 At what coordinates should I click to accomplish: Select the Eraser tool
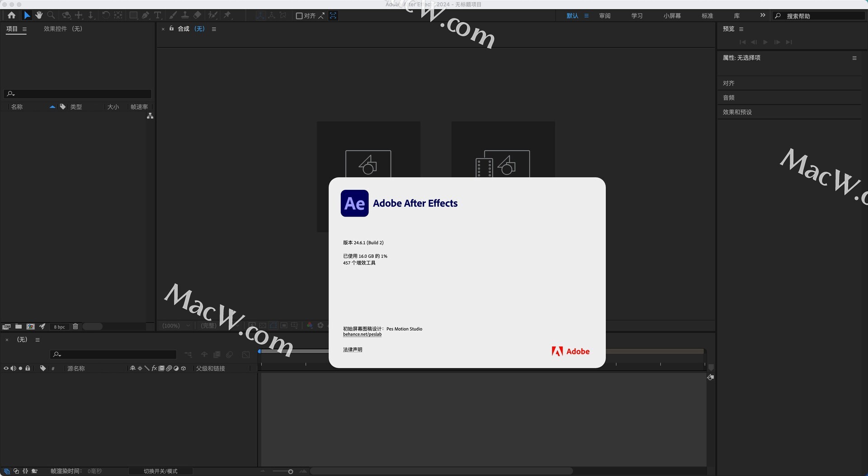[197, 15]
